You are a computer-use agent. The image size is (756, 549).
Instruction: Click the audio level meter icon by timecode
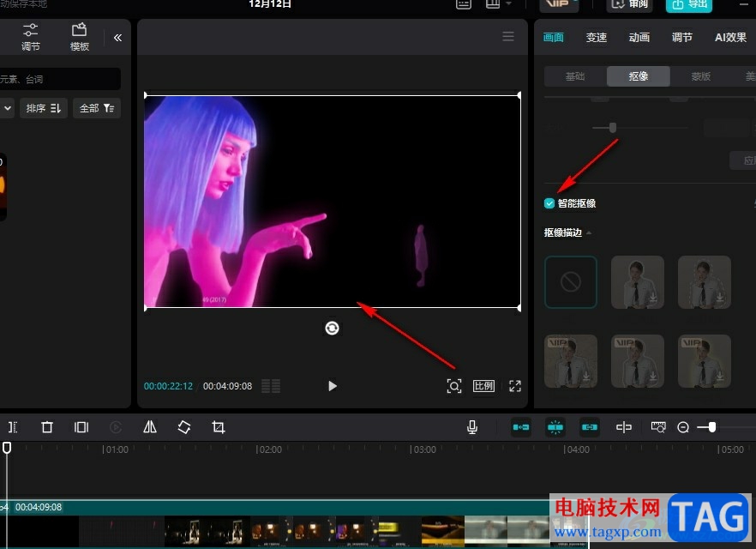click(x=271, y=386)
